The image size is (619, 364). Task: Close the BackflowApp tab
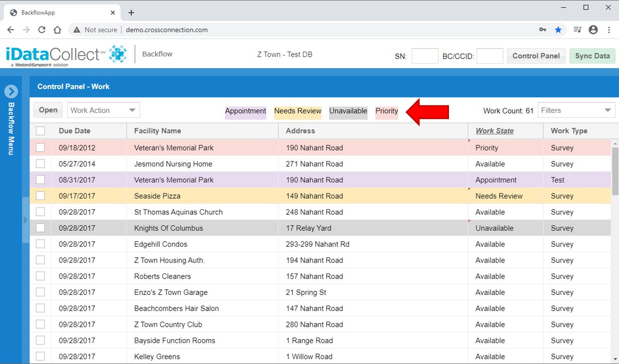[x=113, y=13]
